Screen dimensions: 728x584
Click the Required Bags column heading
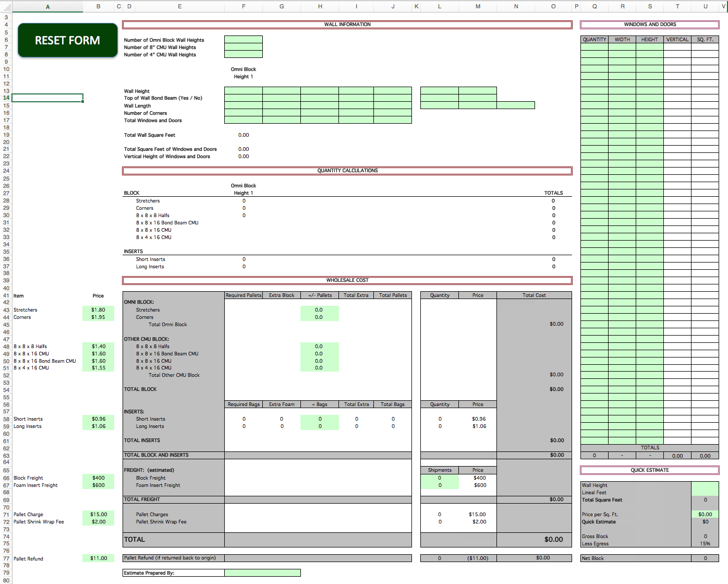244,404
